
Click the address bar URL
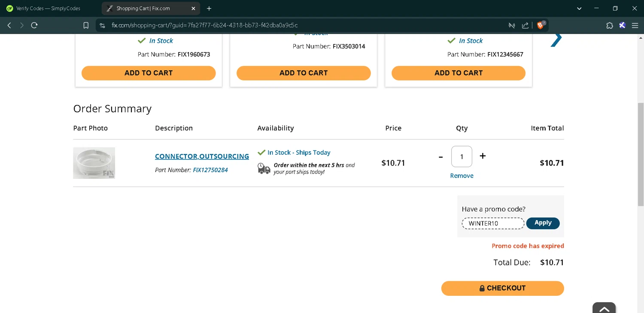[204, 25]
